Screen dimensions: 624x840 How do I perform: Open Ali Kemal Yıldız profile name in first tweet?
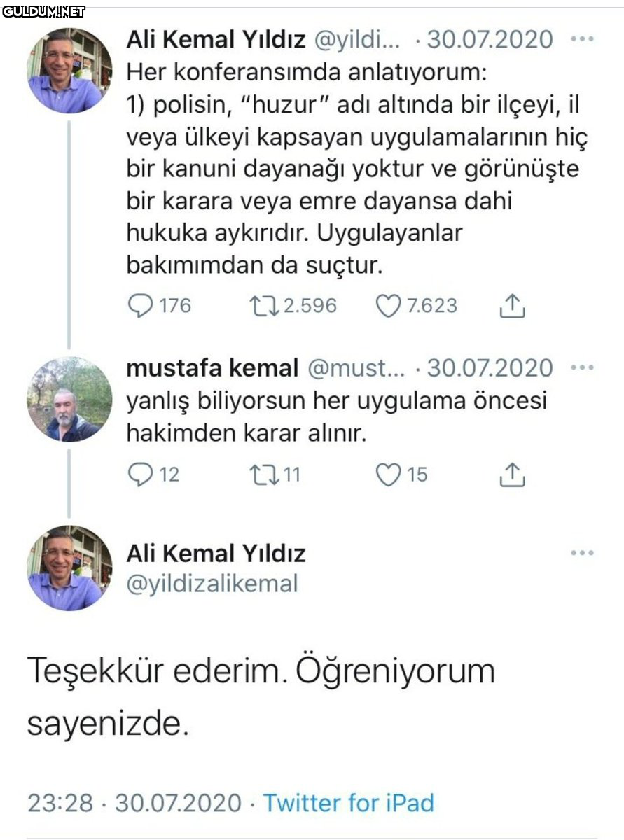[x=216, y=40]
